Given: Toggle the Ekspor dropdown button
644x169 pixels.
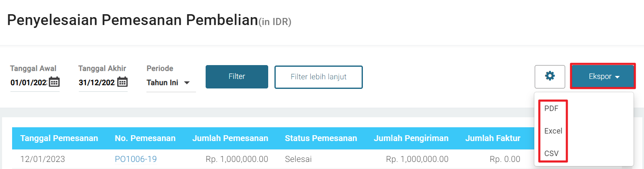Looking at the screenshot, I should (603, 76).
